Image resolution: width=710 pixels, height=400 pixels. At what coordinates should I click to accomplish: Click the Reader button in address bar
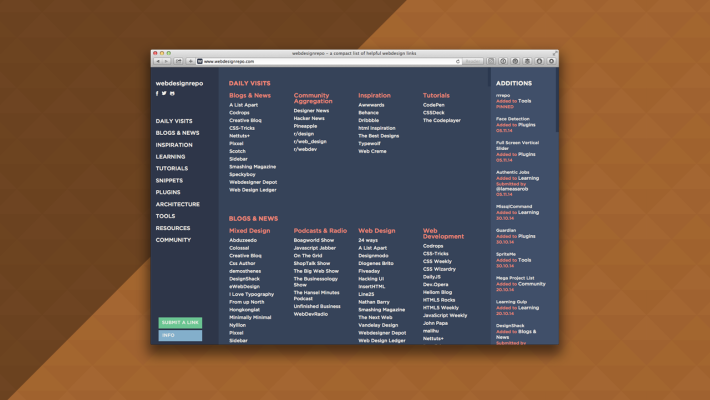point(472,61)
